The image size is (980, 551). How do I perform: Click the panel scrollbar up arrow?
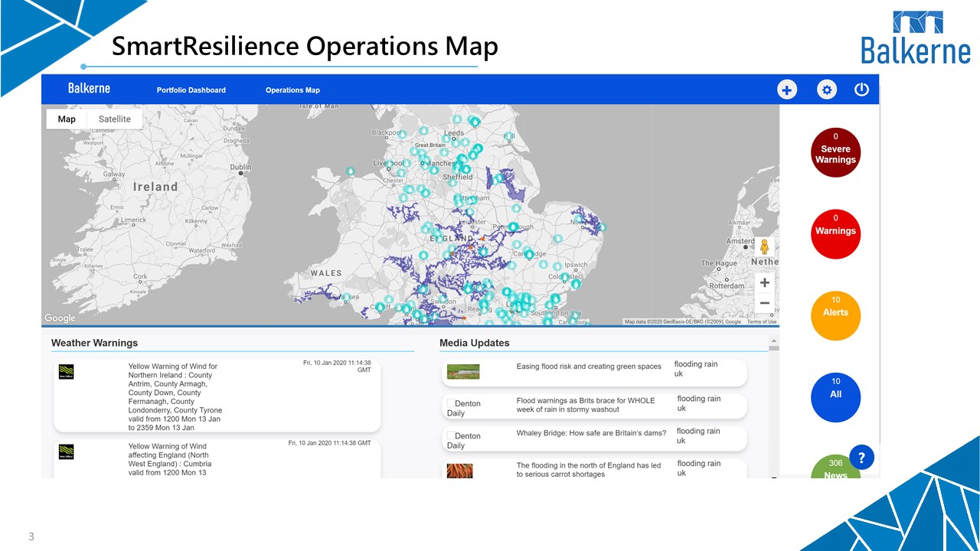tap(773, 341)
